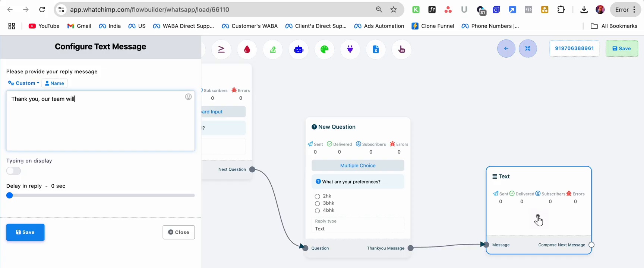This screenshot has width=644, height=268.
Task: Open the Ads Automation bookmark
Action: [379, 26]
